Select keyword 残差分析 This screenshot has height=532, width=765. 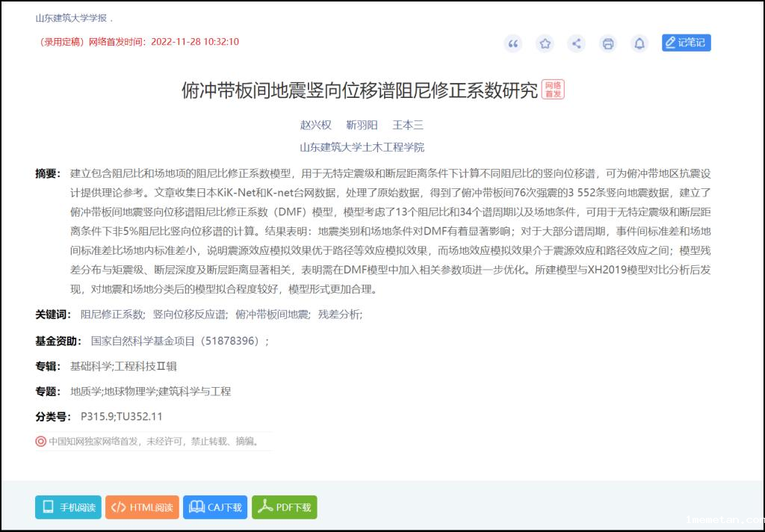(339, 315)
